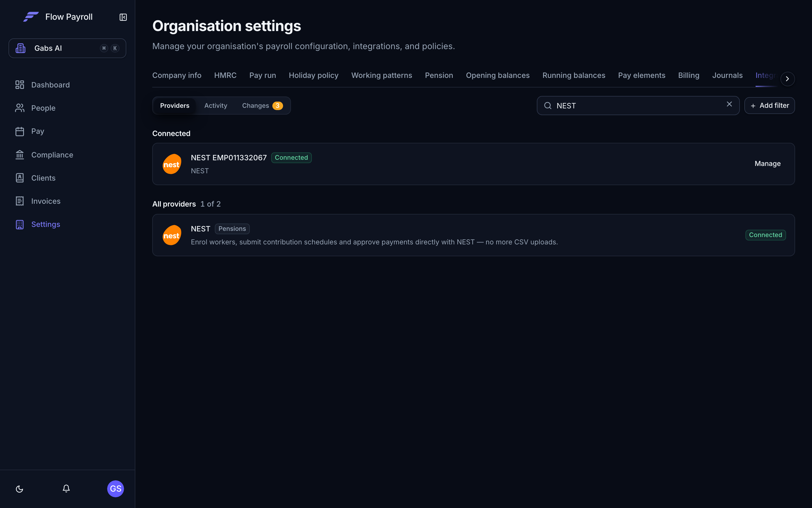812x508 pixels.
Task: Click the Flow Payroll logo
Action: 31,17
